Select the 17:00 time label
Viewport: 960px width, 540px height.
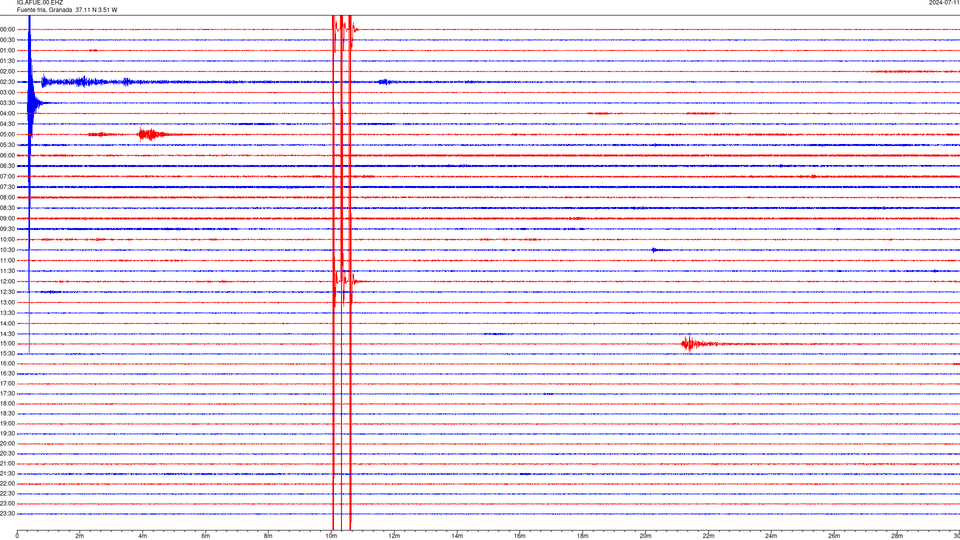click(7, 384)
